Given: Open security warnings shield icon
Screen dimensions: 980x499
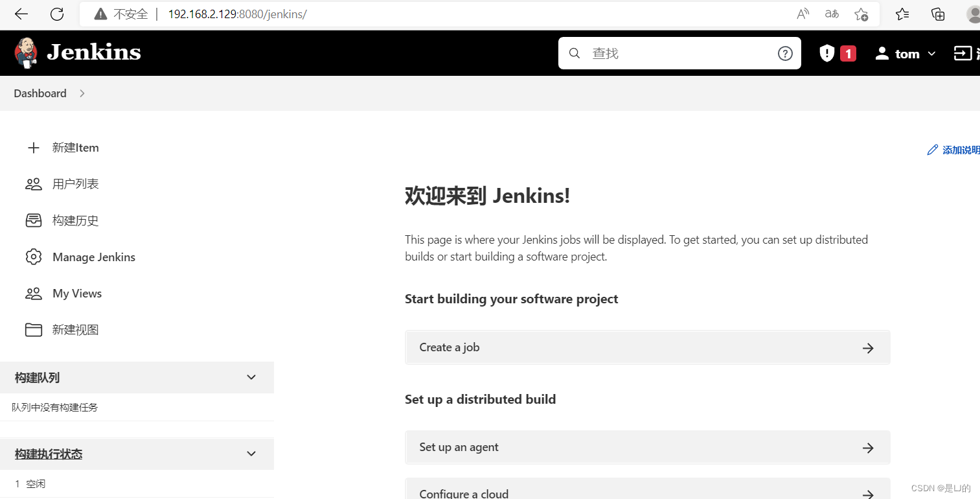Looking at the screenshot, I should tap(827, 53).
